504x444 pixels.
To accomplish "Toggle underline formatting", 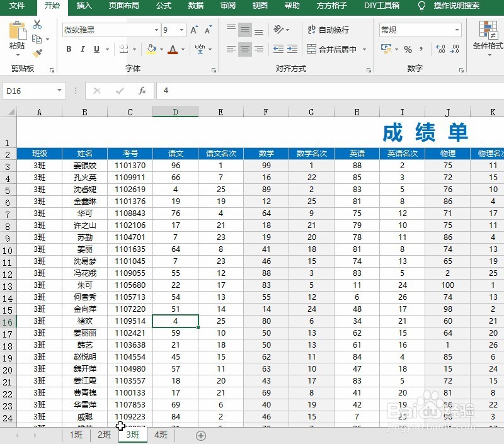I will (x=96, y=49).
